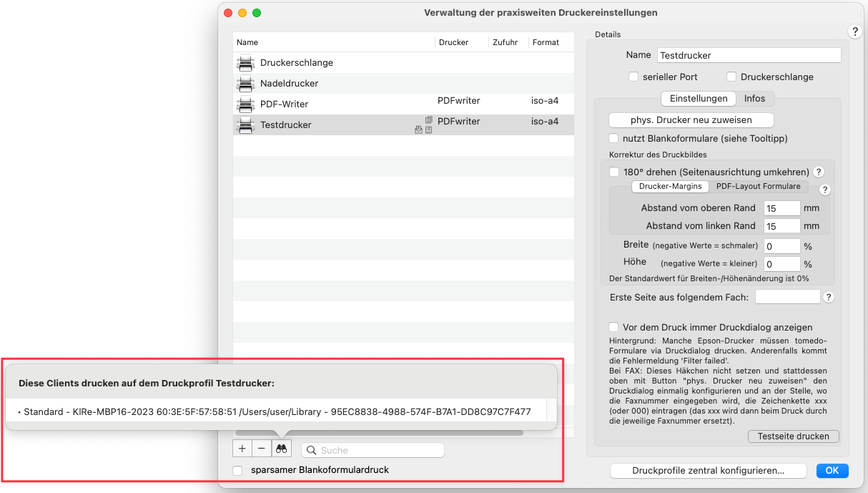Click the upper document icon in Testdrucker row
Screen dimensions: 868x493
pyautogui.click(x=429, y=120)
